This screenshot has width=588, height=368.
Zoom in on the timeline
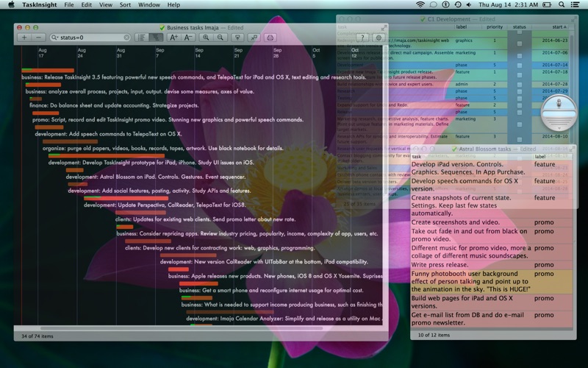(206, 37)
